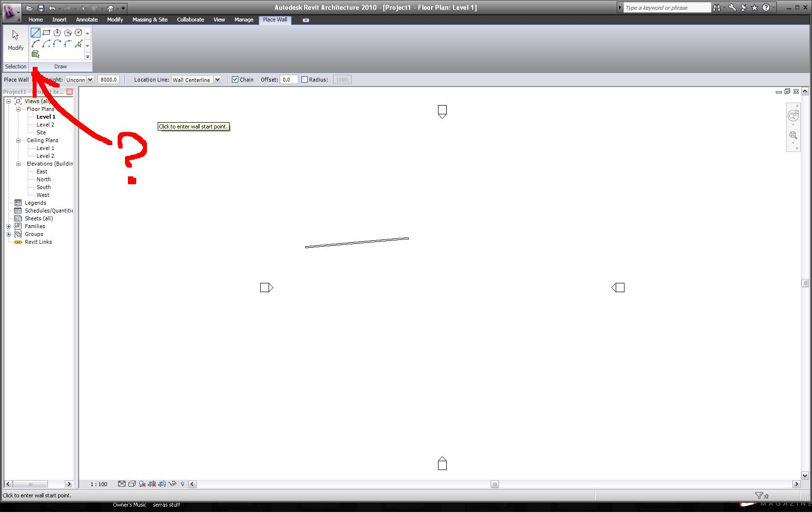Click the Open file icon in quick access toolbar

point(30,8)
